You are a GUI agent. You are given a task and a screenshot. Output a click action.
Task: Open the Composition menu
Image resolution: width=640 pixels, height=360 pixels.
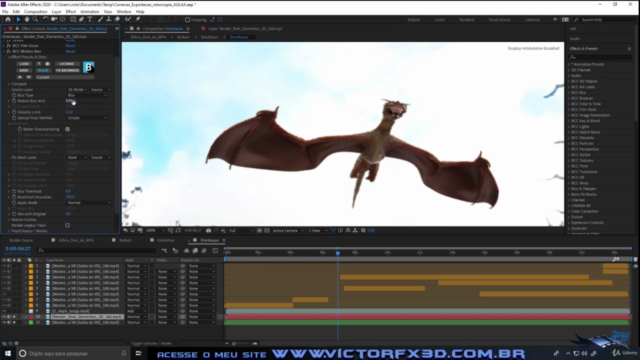(x=36, y=12)
